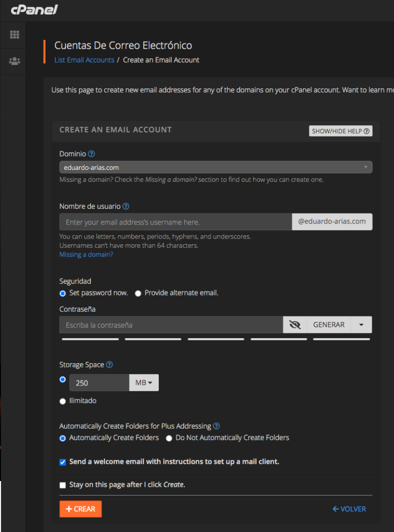Click the 250 storage value field
Viewport: 394px width, 532px height.
(99, 383)
